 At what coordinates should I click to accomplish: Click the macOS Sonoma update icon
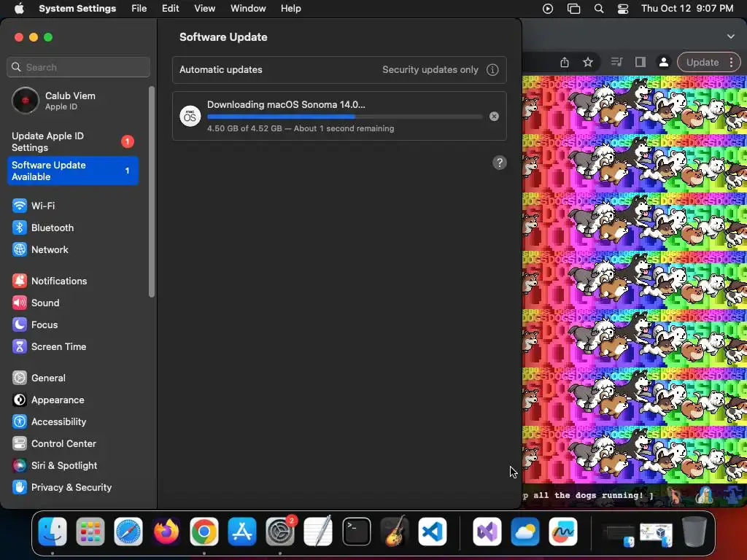coord(190,116)
